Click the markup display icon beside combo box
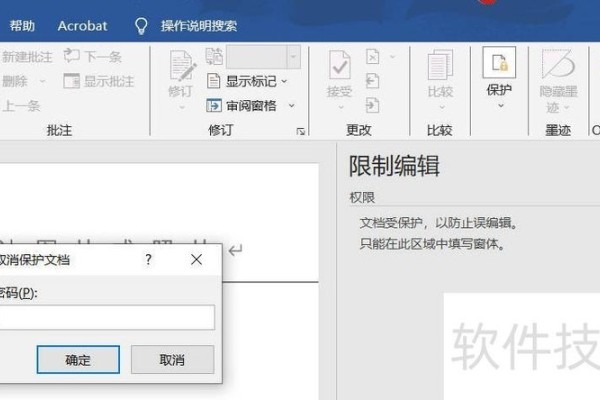 click(214, 56)
